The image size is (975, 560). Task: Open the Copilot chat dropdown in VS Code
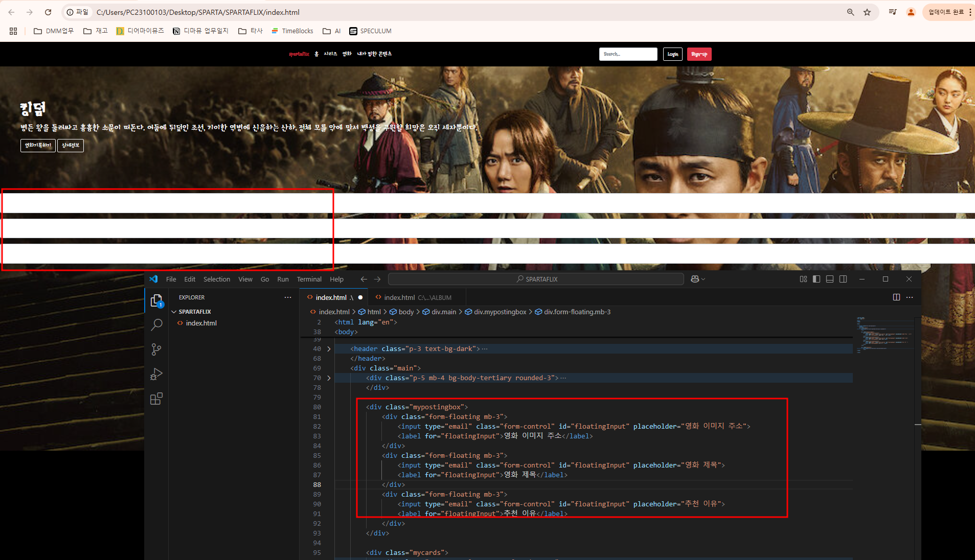coord(698,279)
